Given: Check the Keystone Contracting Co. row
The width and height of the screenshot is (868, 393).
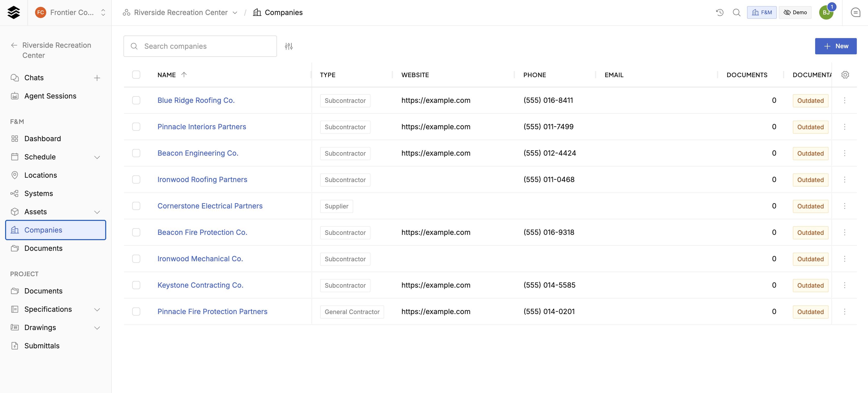Looking at the screenshot, I should coord(136,285).
